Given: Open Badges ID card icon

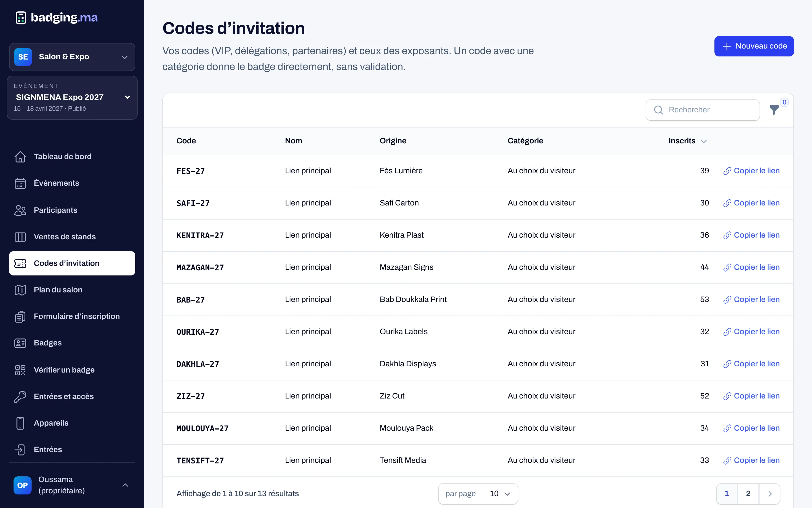Looking at the screenshot, I should point(20,343).
